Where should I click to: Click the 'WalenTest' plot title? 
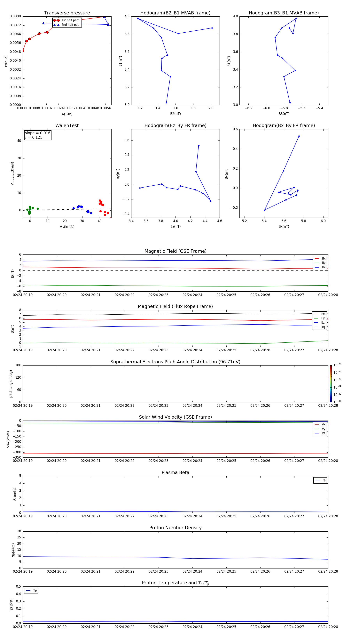[67, 125]
